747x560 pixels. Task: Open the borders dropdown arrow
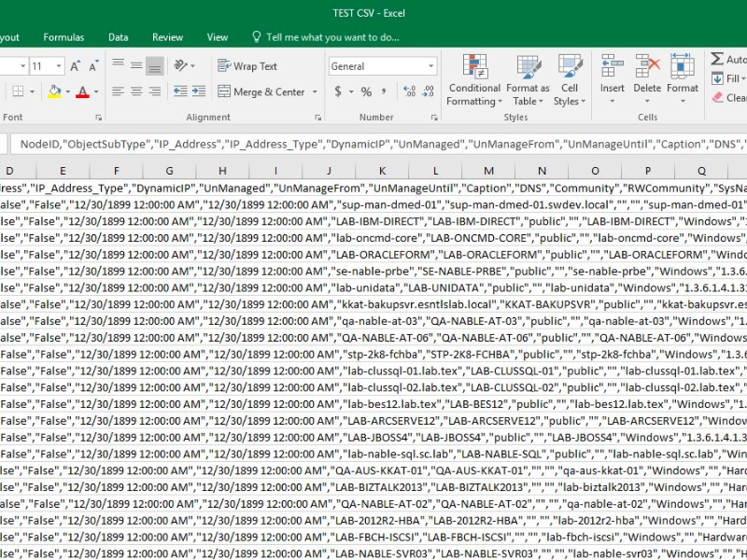(32, 91)
